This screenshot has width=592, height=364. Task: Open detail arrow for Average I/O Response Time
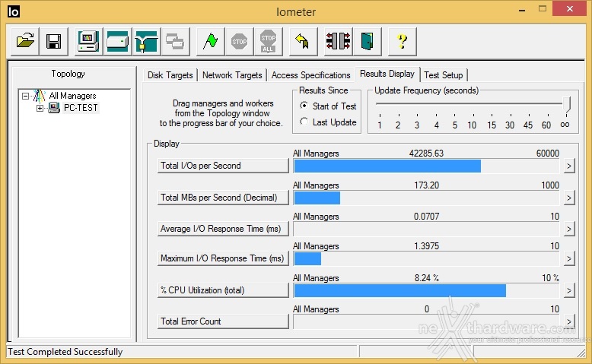coord(569,229)
